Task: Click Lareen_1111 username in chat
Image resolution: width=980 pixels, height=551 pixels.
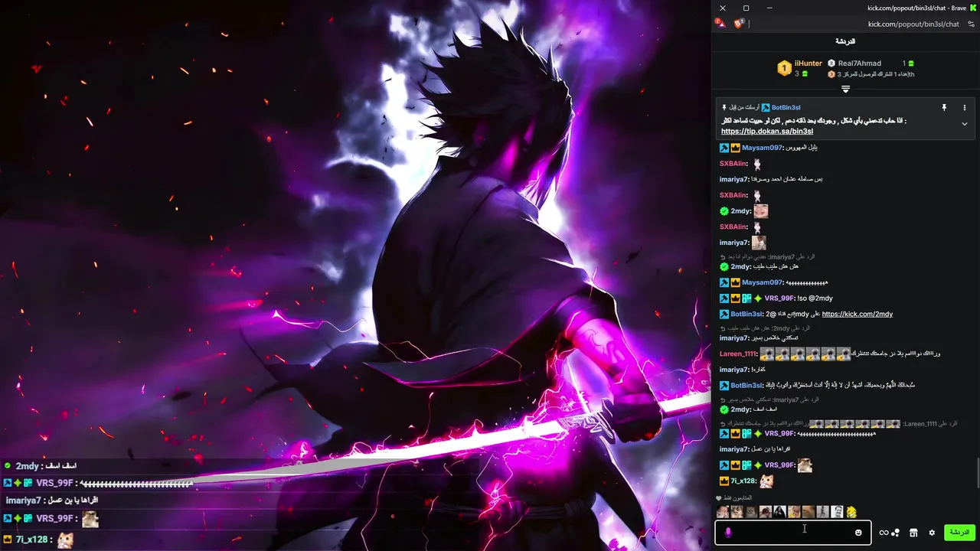Action: tap(738, 354)
